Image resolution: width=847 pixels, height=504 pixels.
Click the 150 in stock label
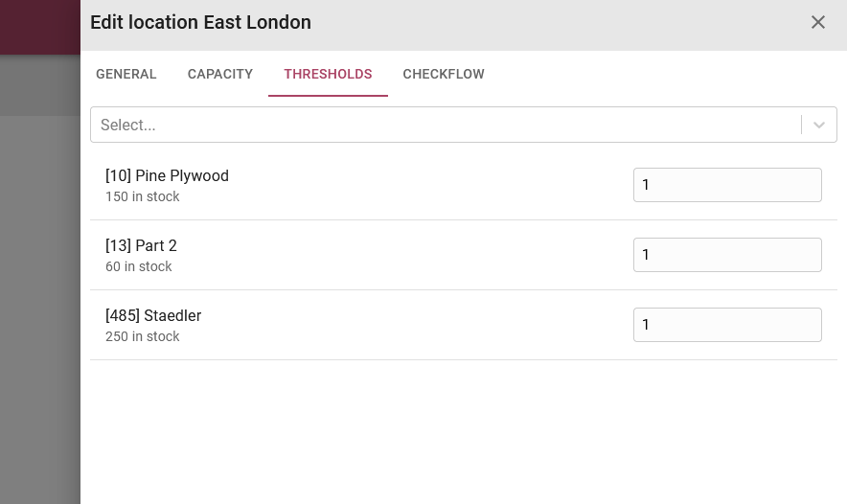(142, 196)
